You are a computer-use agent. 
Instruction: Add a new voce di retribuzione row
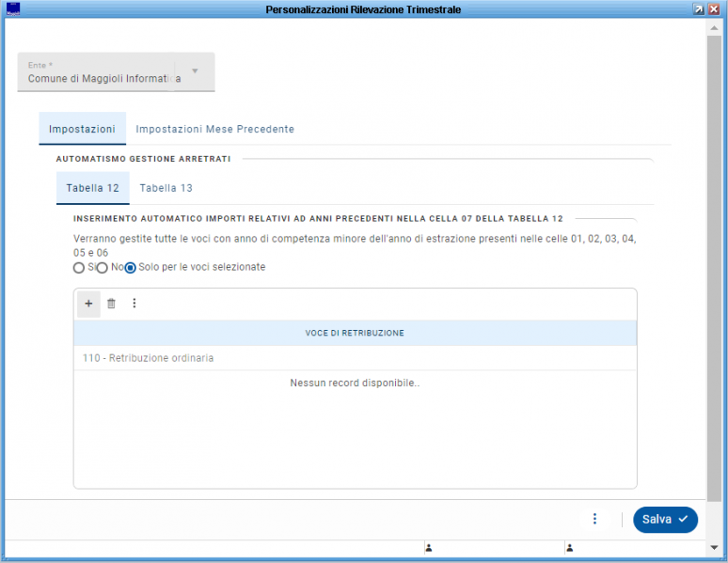pos(88,304)
